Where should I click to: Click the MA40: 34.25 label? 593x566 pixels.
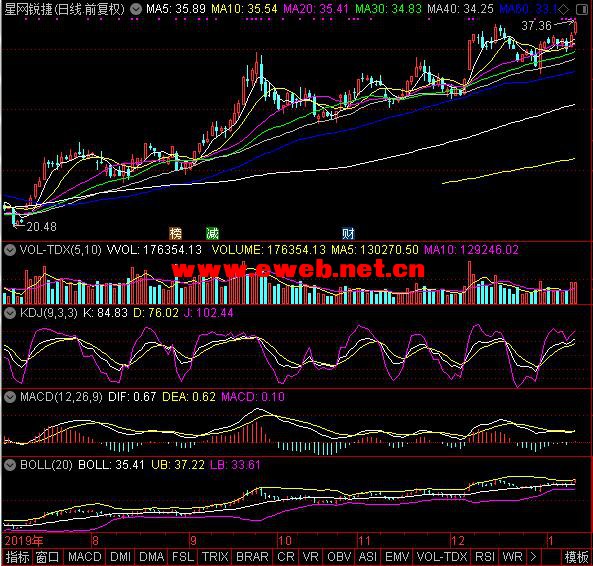tap(460, 9)
